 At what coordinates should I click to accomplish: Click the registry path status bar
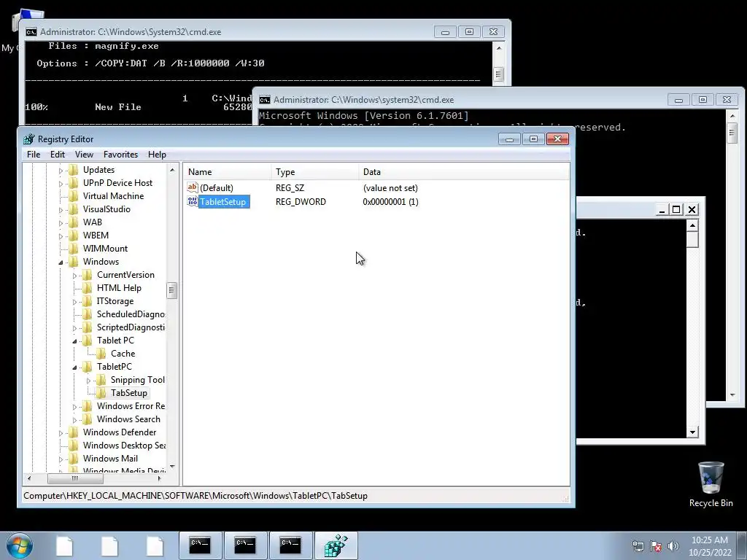[295, 496]
